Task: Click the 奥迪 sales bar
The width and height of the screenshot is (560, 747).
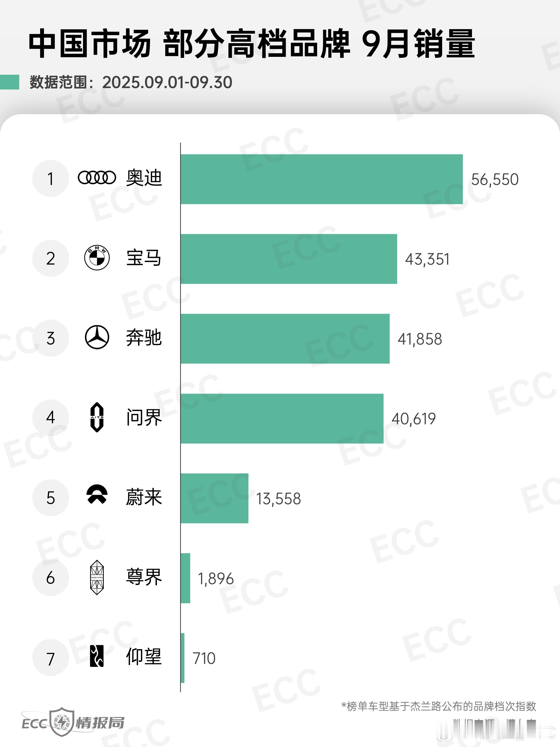Action: pos(321,179)
